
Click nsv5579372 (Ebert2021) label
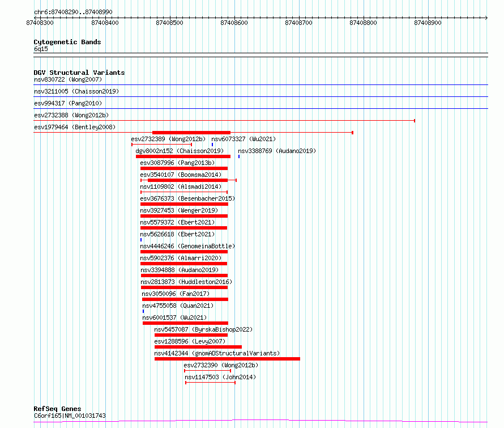tap(177, 222)
